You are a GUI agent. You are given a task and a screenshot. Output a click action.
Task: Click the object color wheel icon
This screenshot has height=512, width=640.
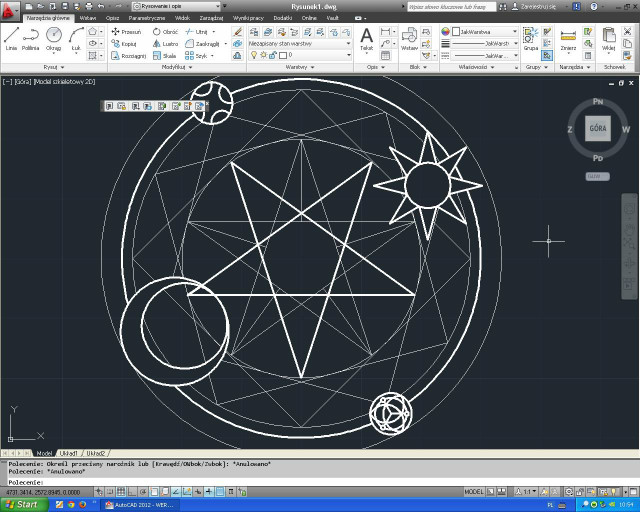tap(445, 31)
